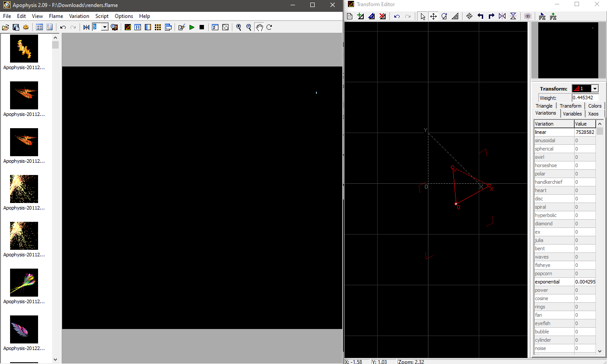Click the four-point star icon in Transform Editor toolbar

[x=469, y=16]
